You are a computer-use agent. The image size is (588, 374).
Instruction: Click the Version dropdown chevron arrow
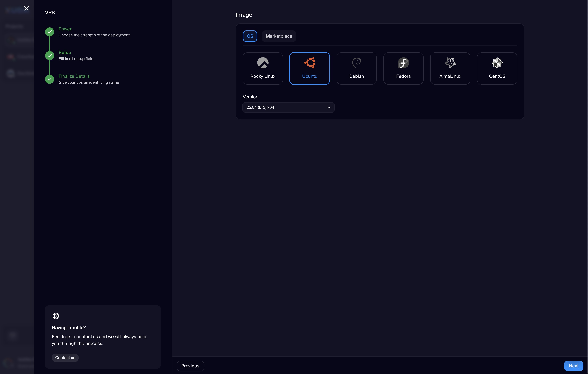coord(329,107)
